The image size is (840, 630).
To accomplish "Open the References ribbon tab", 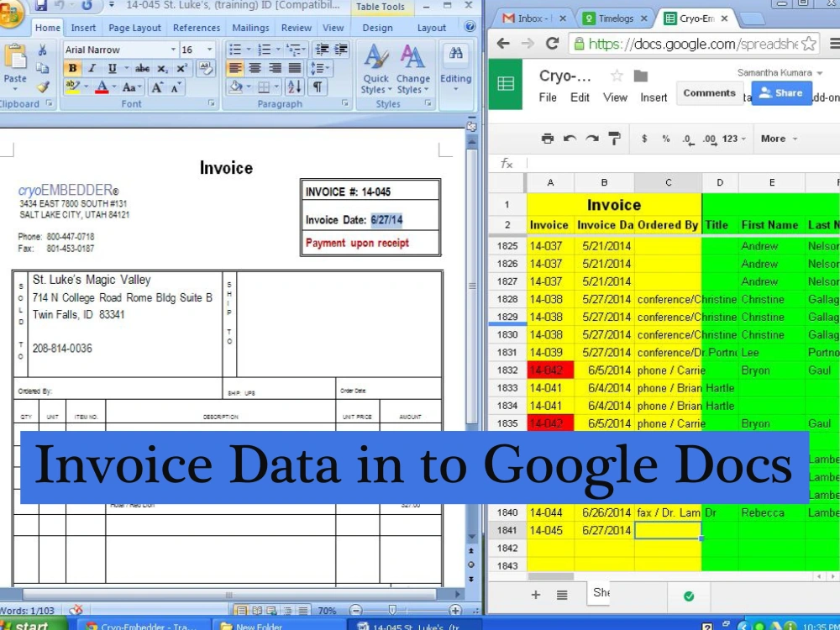I will click(197, 28).
